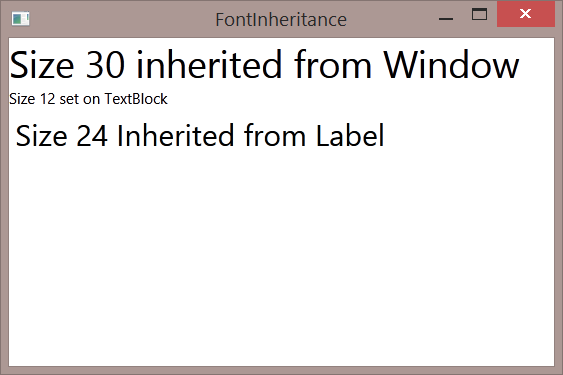
Task: Click the "Size 12 set on TextBlock" text
Action: click(88, 99)
